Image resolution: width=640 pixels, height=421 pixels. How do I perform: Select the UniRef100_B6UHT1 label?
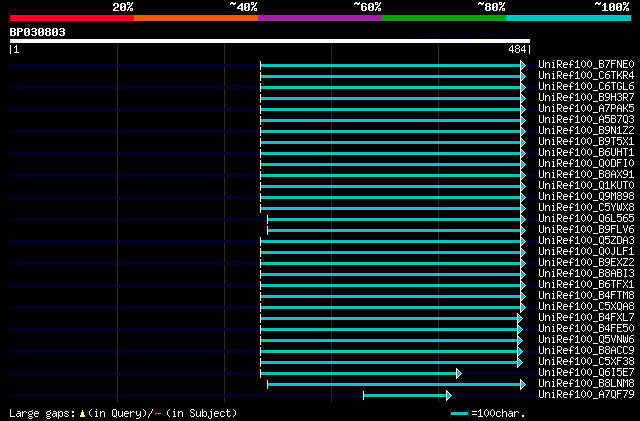(x=586, y=153)
